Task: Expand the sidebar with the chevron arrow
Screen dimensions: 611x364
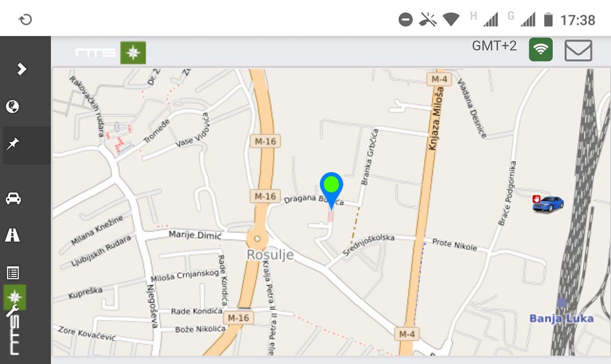Action: point(21,69)
